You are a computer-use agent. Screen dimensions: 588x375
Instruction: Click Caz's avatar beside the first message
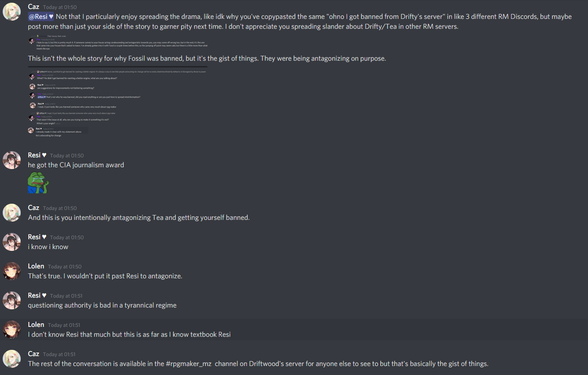click(x=12, y=12)
